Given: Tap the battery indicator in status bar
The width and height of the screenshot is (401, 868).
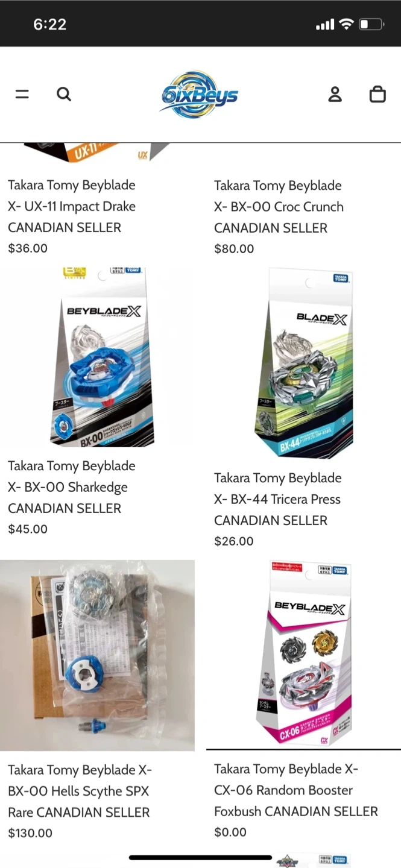Looking at the screenshot, I should tap(372, 24).
